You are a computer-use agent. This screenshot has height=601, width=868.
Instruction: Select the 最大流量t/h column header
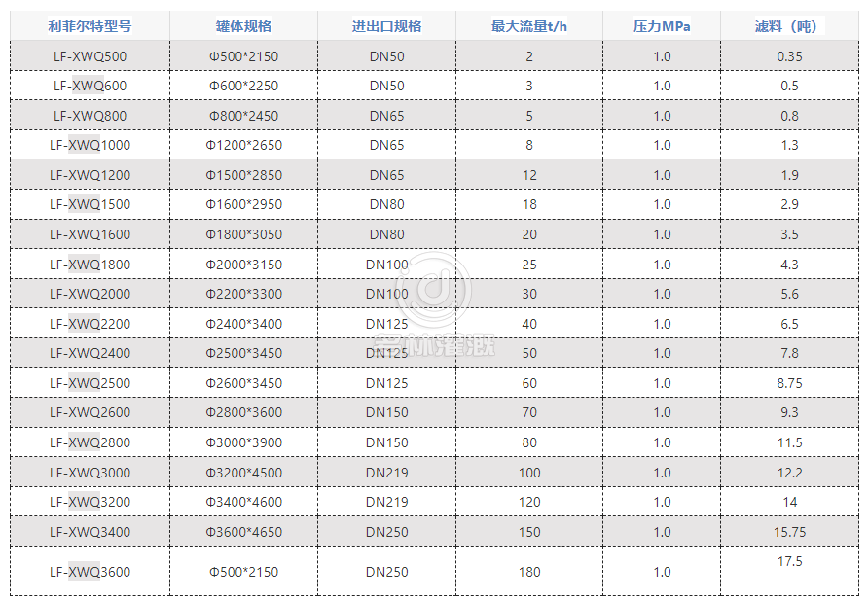(x=528, y=26)
